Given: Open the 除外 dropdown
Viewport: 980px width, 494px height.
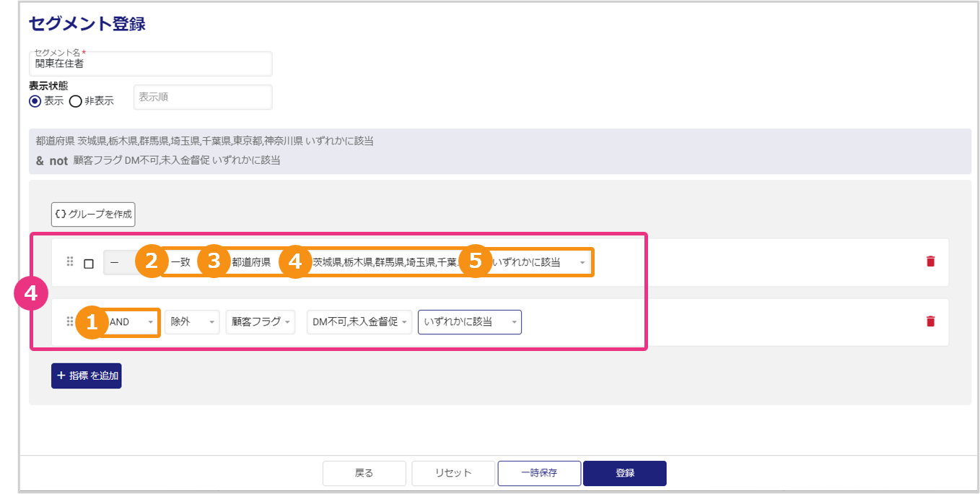Looking at the screenshot, I should coord(191,322).
